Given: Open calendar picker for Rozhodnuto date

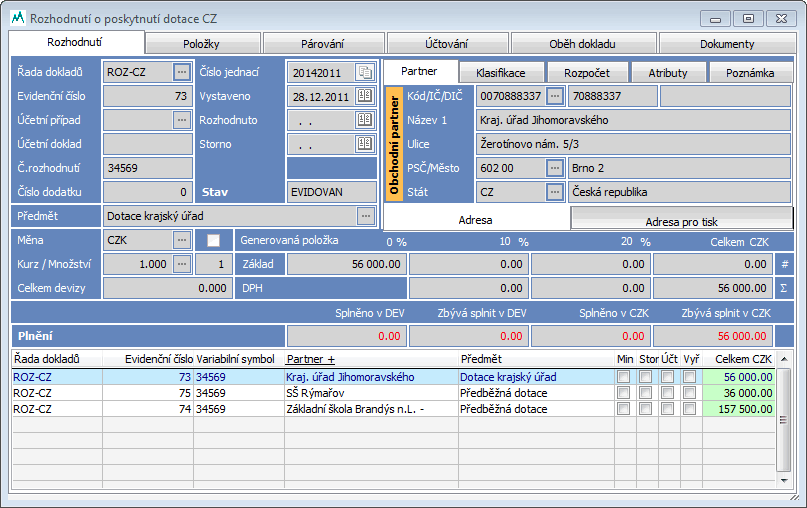Looking at the screenshot, I should click(x=365, y=120).
